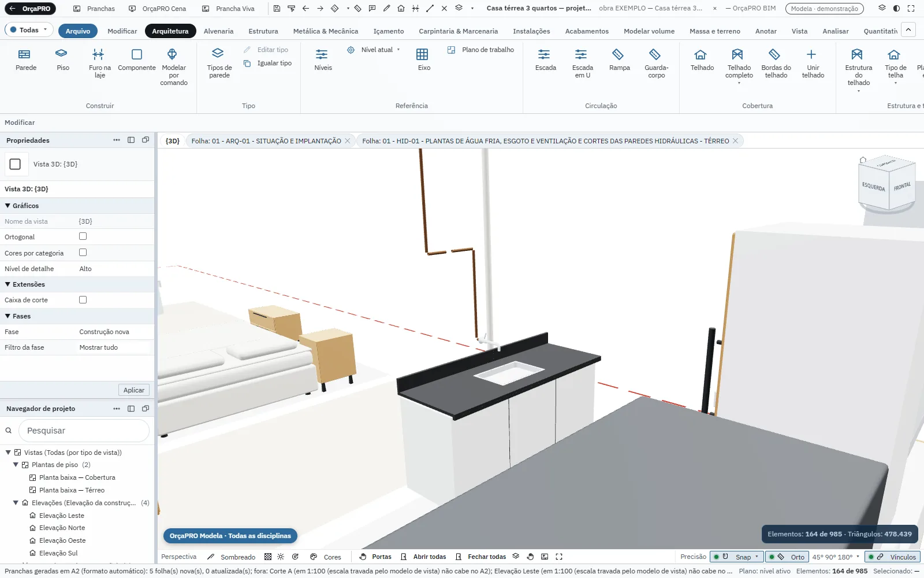924x578 pixels.
Task: Enable the Ortogonal checkbox
Action: coord(83,236)
